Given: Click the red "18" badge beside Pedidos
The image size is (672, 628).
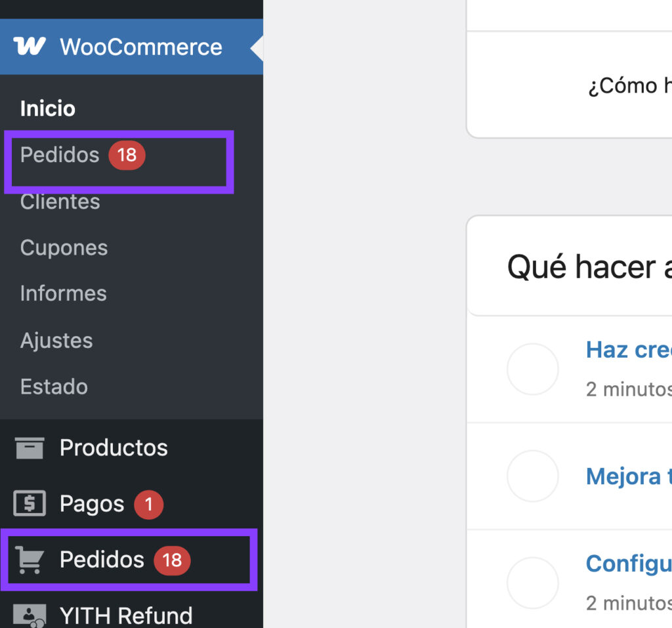Looking at the screenshot, I should point(127,156).
